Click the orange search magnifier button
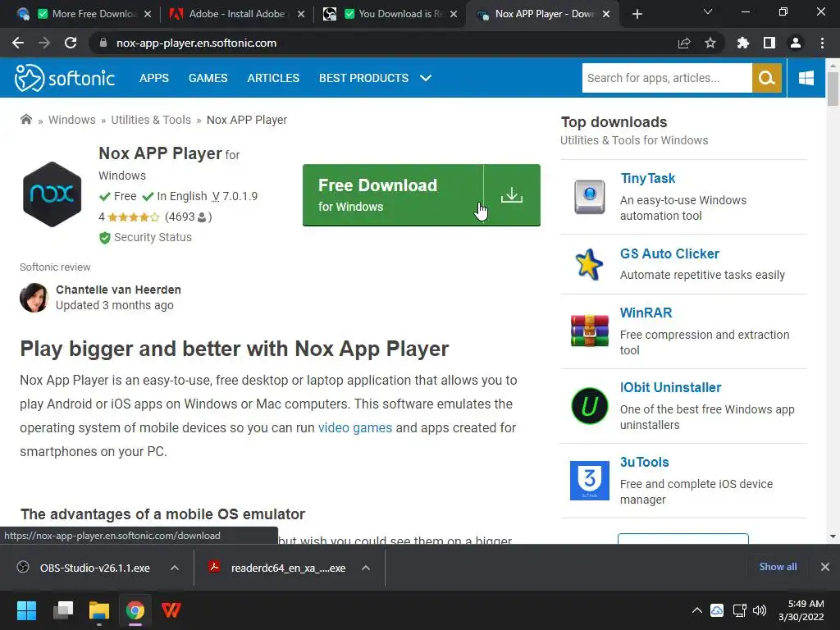840x630 pixels. pyautogui.click(x=767, y=78)
